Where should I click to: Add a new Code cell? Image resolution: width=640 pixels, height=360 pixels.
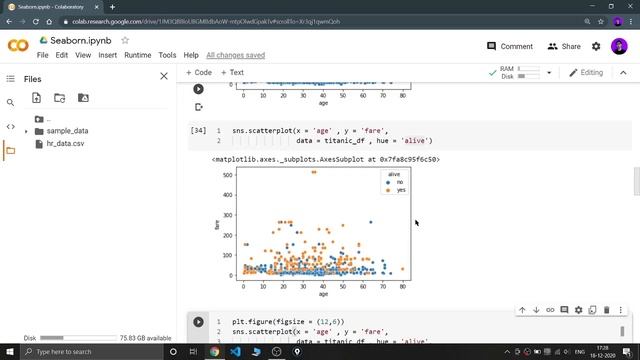[199, 72]
